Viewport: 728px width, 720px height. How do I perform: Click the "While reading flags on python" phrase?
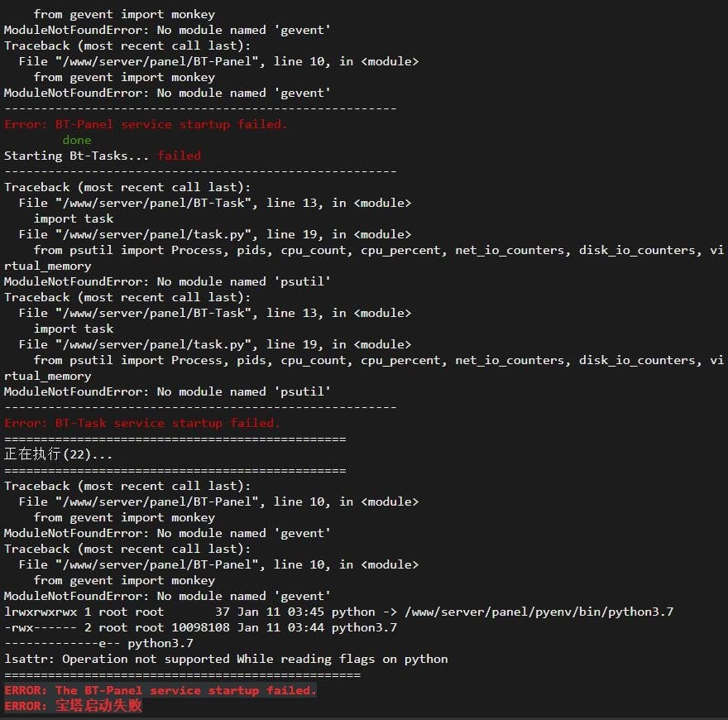point(342,659)
